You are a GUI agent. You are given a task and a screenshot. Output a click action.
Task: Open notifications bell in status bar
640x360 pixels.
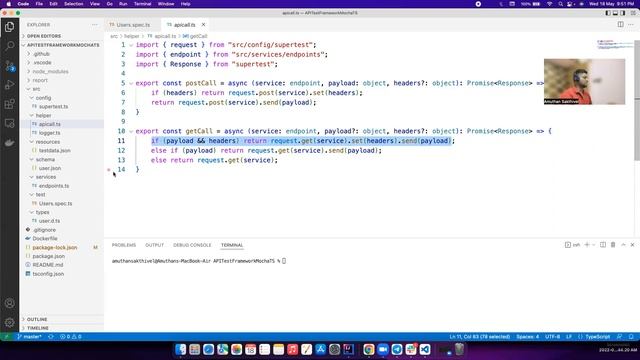[631, 337]
